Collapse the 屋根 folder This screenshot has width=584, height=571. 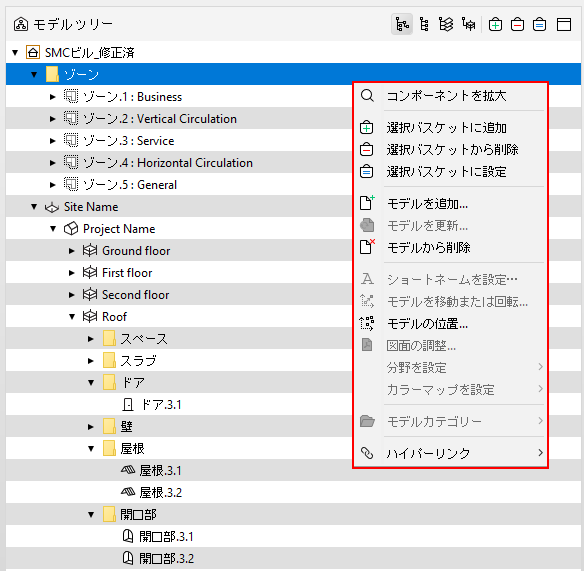pyautogui.click(x=91, y=448)
